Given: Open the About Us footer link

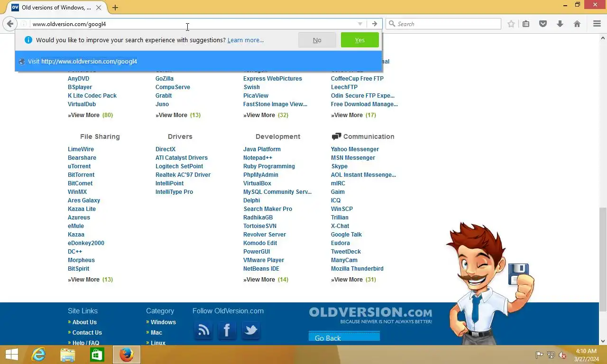Looking at the screenshot, I should point(84,322).
